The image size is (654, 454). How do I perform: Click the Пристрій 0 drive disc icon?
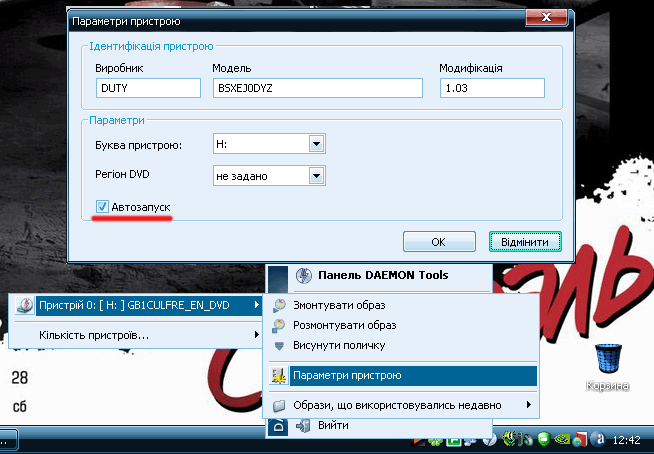[25, 305]
